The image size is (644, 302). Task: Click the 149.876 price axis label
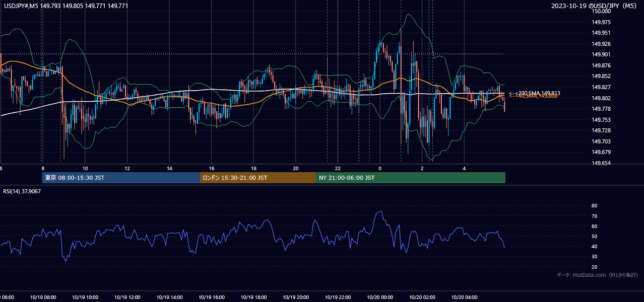(x=601, y=65)
